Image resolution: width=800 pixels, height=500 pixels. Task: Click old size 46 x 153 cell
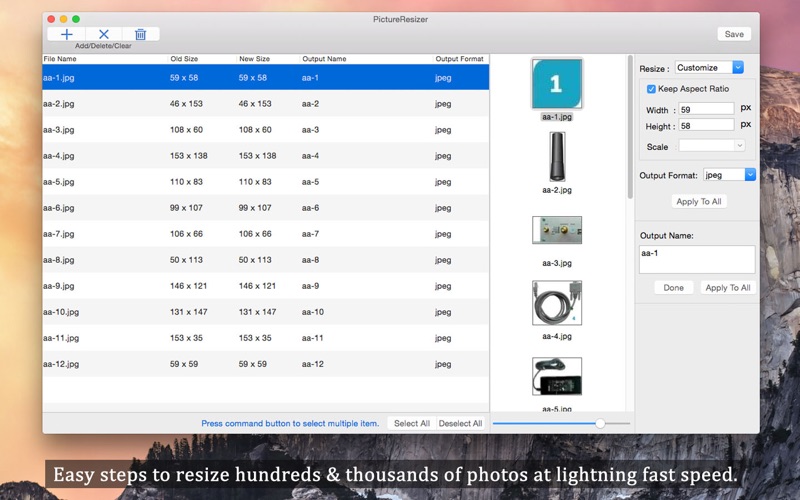(186, 104)
